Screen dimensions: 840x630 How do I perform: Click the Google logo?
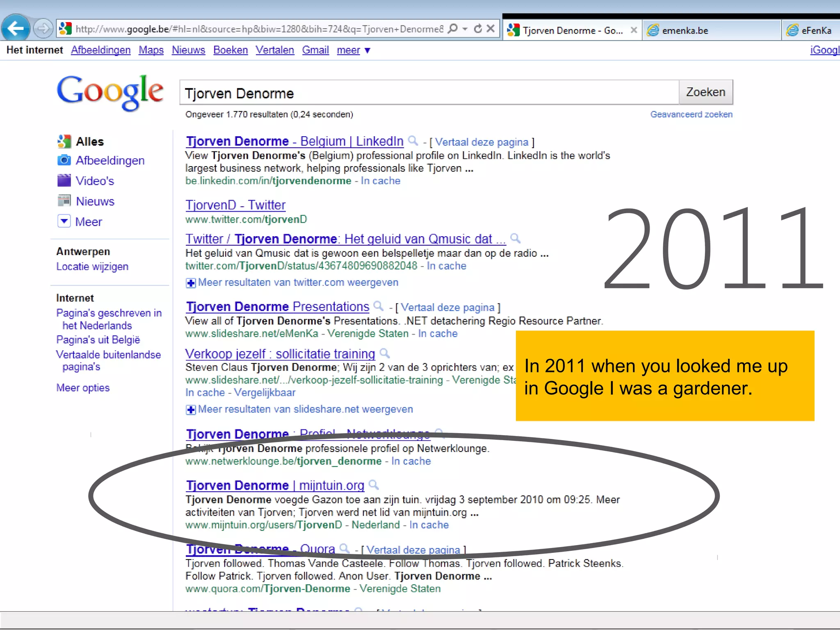(110, 92)
